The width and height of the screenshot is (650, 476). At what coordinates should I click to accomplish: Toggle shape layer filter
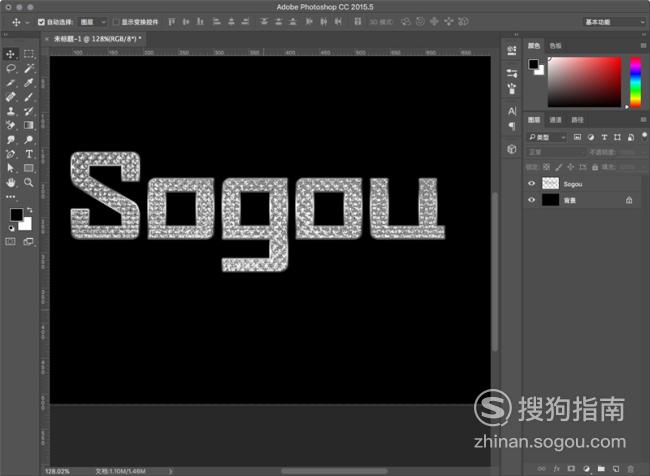coord(617,137)
